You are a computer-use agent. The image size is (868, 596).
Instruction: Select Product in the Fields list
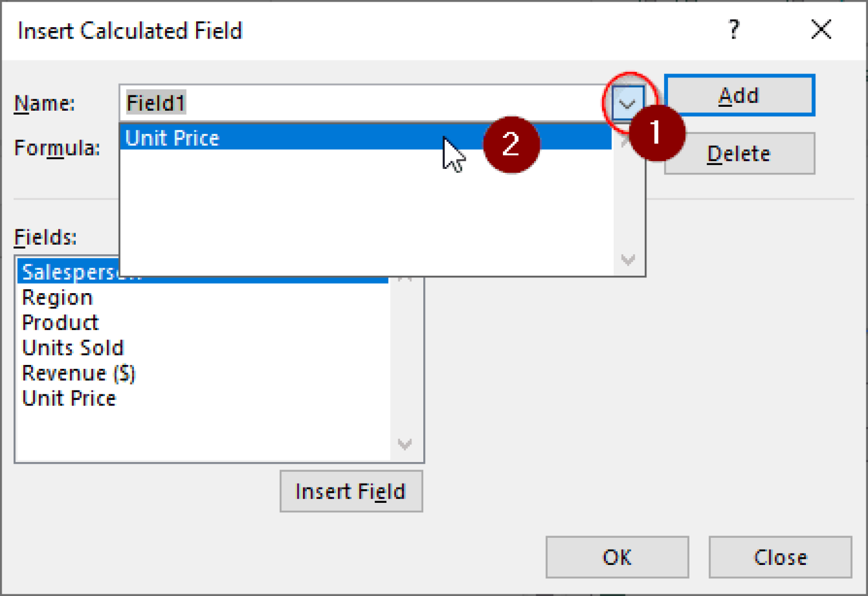pos(60,323)
